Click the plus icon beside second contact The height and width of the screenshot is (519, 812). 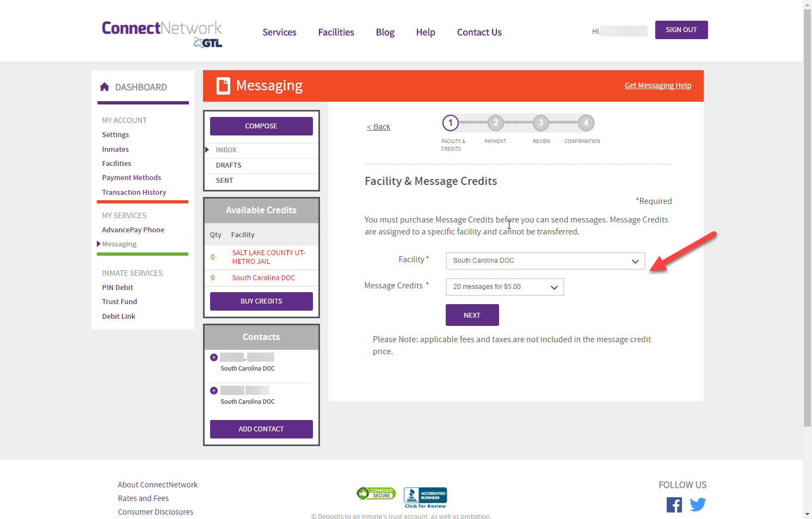[214, 391]
